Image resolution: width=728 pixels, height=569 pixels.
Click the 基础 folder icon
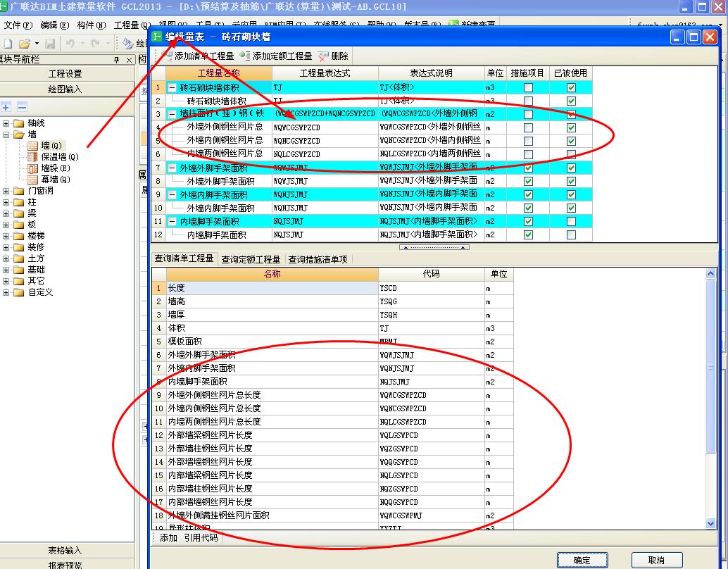pyautogui.click(x=18, y=270)
